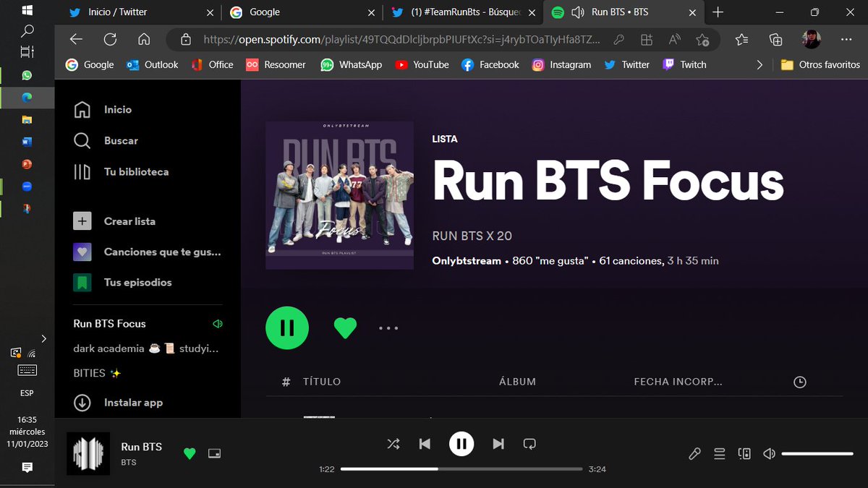Open WhatsApp bookmark
This screenshot has width=868, height=488.
351,64
